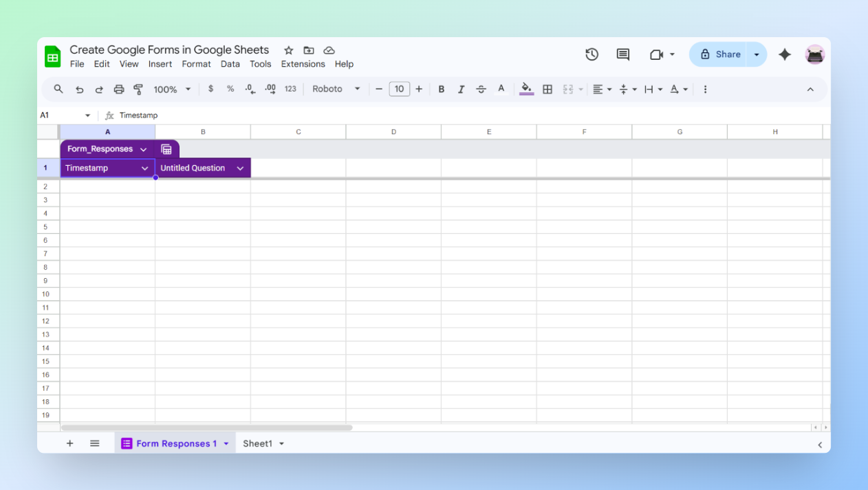Format as currency with dollar icon

click(210, 89)
